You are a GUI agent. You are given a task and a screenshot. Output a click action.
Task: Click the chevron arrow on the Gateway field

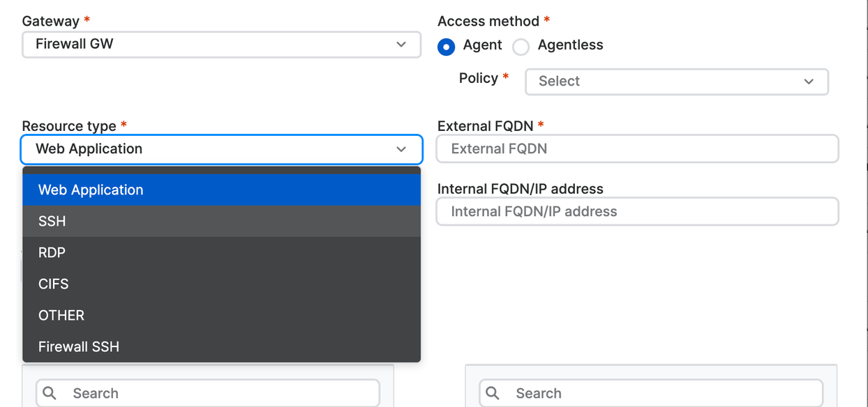tap(401, 45)
